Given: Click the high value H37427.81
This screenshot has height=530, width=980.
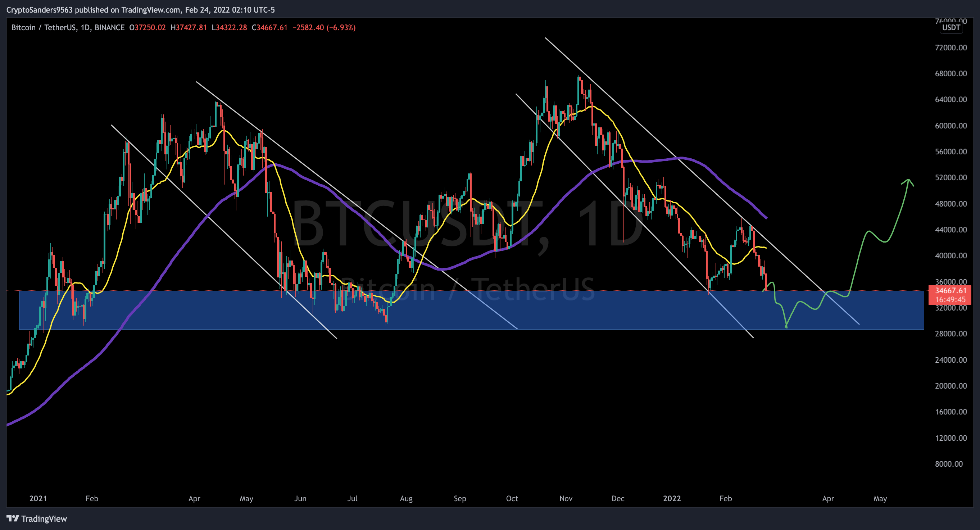Looking at the screenshot, I should pos(189,27).
